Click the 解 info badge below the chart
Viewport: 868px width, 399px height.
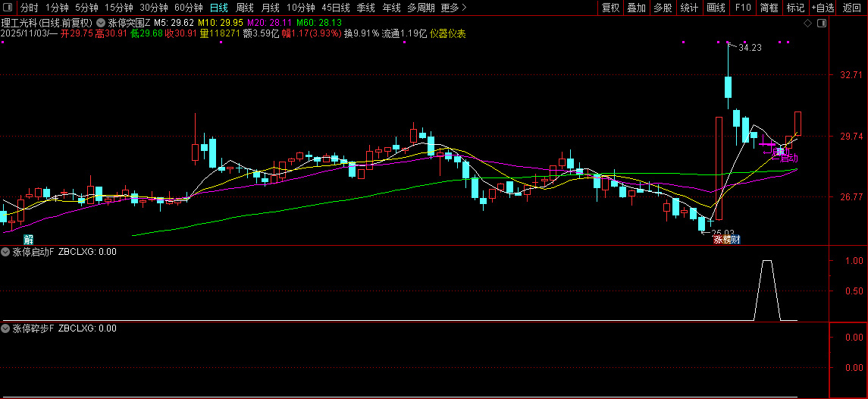click(28, 240)
